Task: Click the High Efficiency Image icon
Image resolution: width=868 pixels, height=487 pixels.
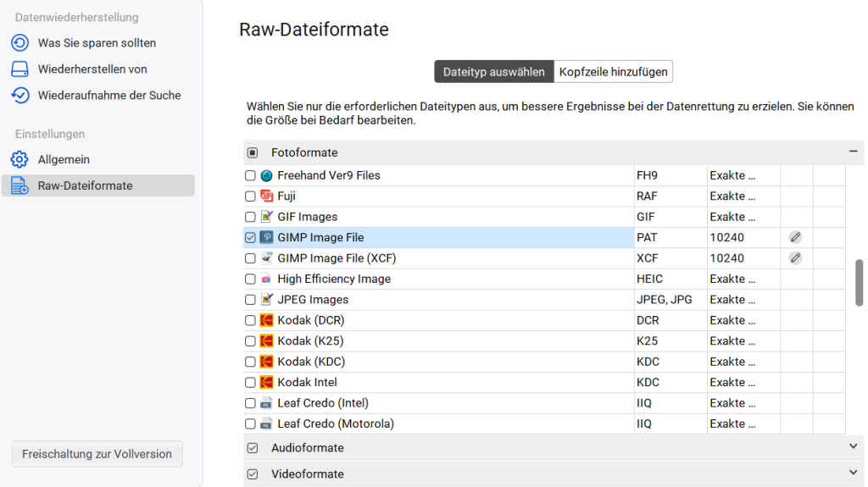Action: click(267, 279)
